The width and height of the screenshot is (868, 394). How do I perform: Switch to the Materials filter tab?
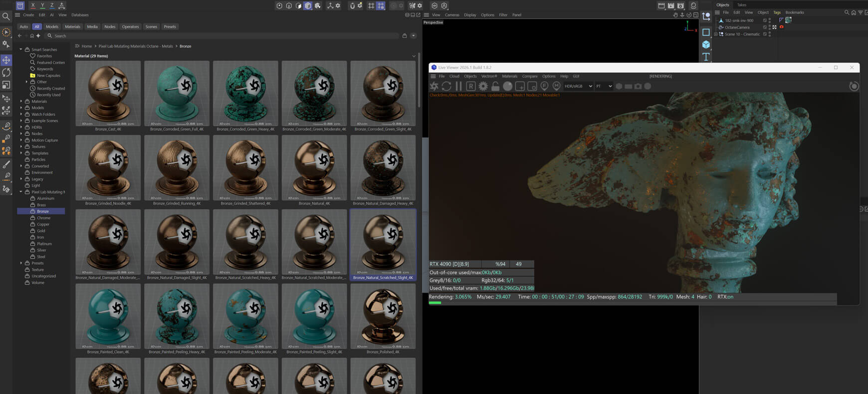pos(72,26)
